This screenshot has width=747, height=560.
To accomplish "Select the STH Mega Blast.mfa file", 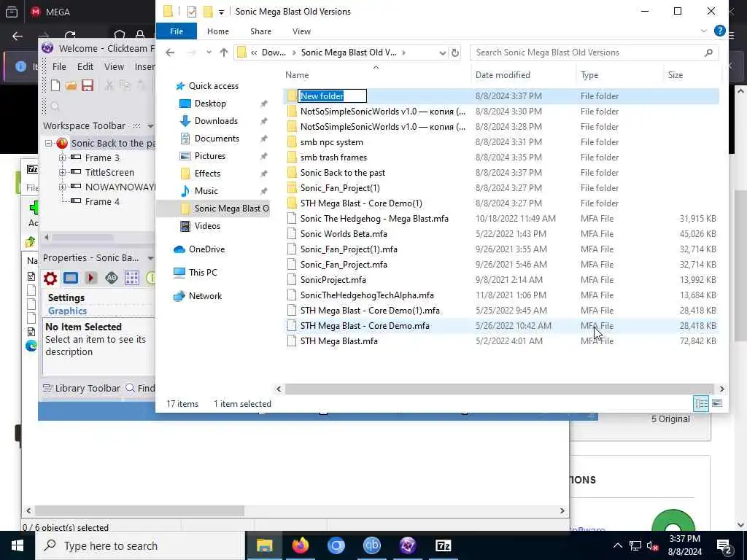I will pyautogui.click(x=338, y=341).
